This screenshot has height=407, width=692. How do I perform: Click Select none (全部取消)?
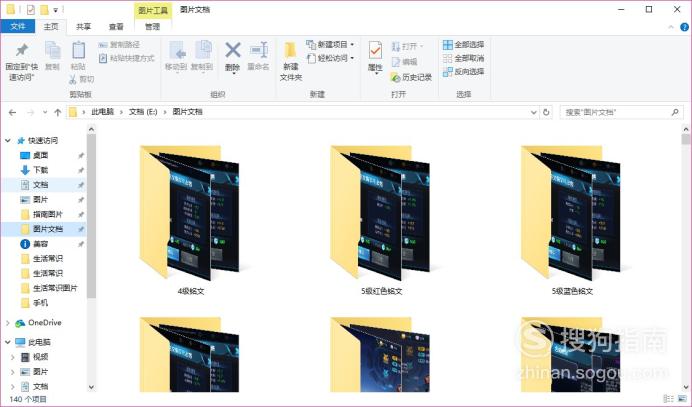[463, 58]
